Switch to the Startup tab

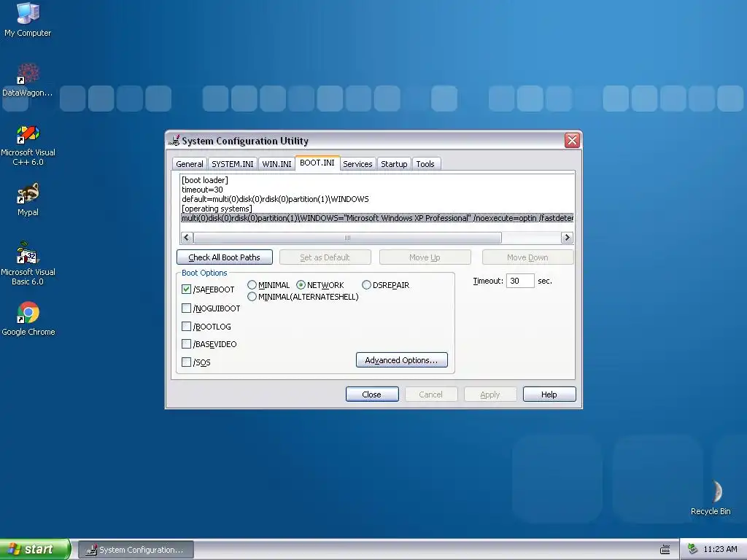coord(394,164)
